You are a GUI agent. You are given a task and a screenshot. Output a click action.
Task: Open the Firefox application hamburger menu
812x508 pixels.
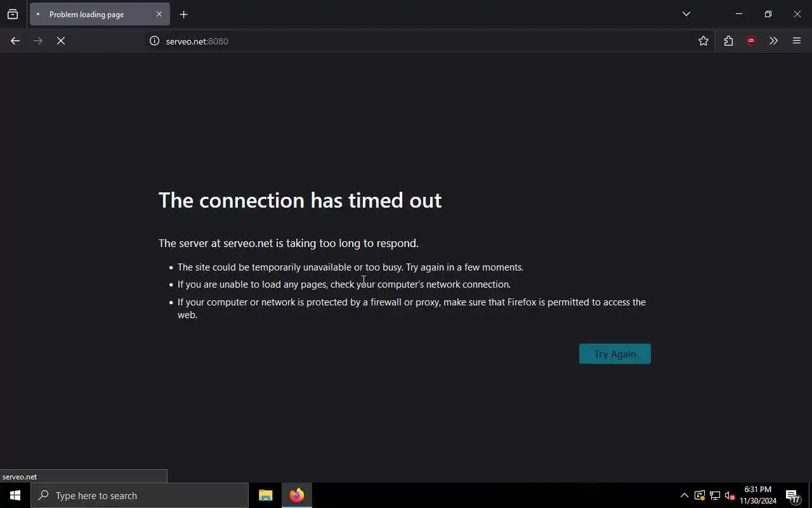tap(797, 41)
